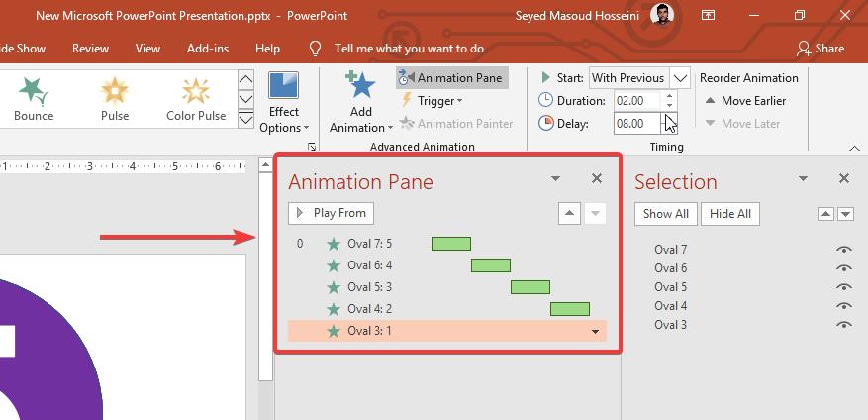
Task: Open the Help tab
Action: pyautogui.click(x=267, y=49)
